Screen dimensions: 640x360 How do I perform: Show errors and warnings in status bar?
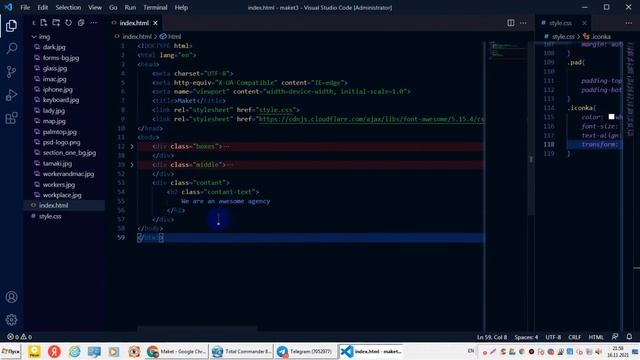tap(19, 337)
